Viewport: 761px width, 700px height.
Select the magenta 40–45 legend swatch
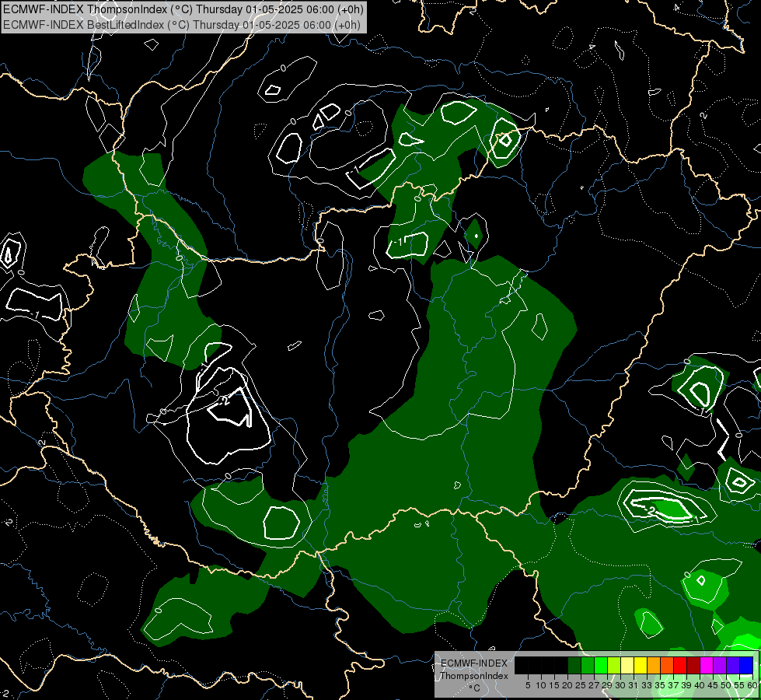click(x=707, y=665)
